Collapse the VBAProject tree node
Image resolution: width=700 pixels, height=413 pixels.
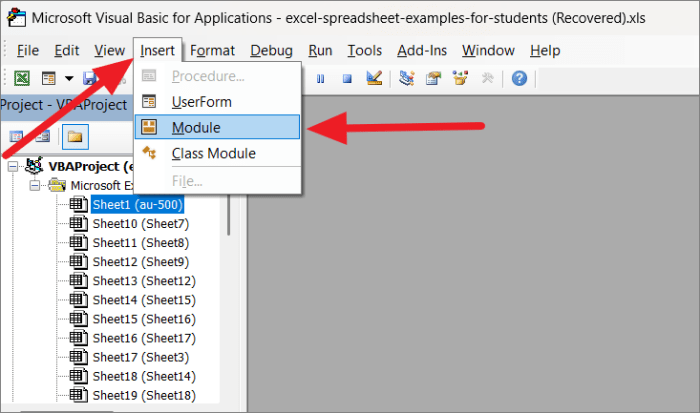pyautogui.click(x=13, y=167)
